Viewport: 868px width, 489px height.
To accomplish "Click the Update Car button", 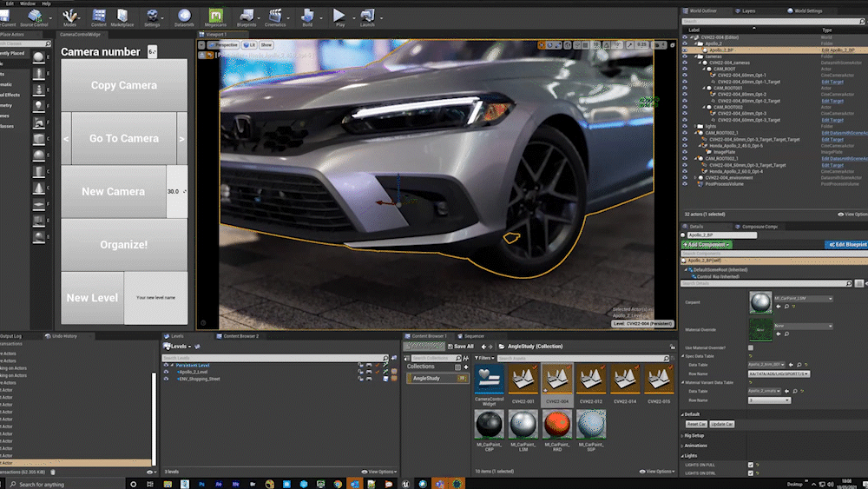I will coord(722,424).
